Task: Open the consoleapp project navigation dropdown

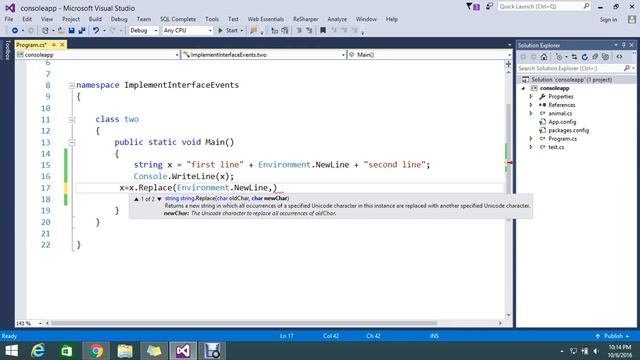Action: (x=98, y=55)
